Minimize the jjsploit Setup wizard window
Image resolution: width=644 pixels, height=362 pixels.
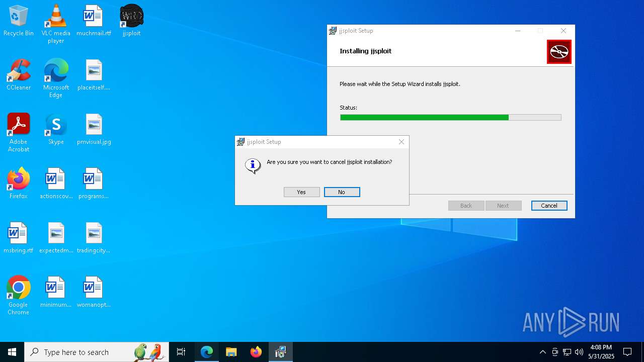click(x=518, y=31)
